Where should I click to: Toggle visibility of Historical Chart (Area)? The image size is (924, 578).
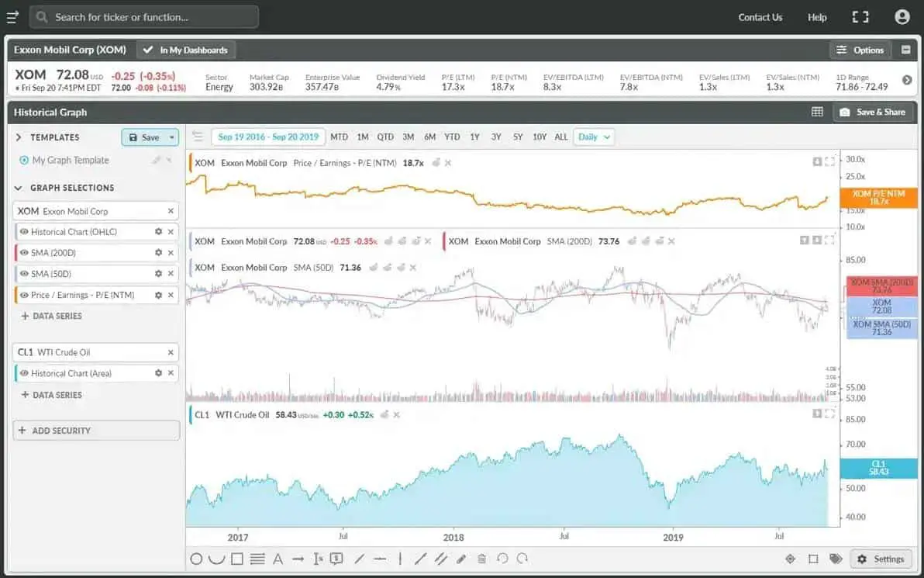click(24, 373)
